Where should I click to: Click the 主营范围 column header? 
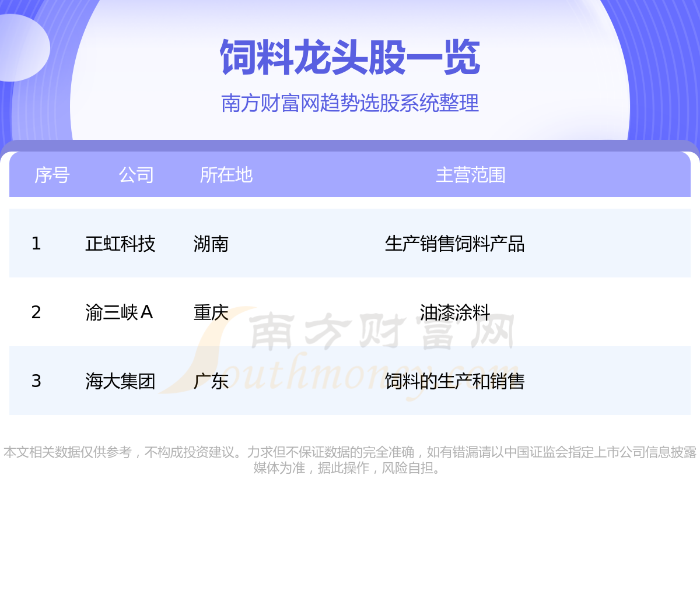(471, 175)
